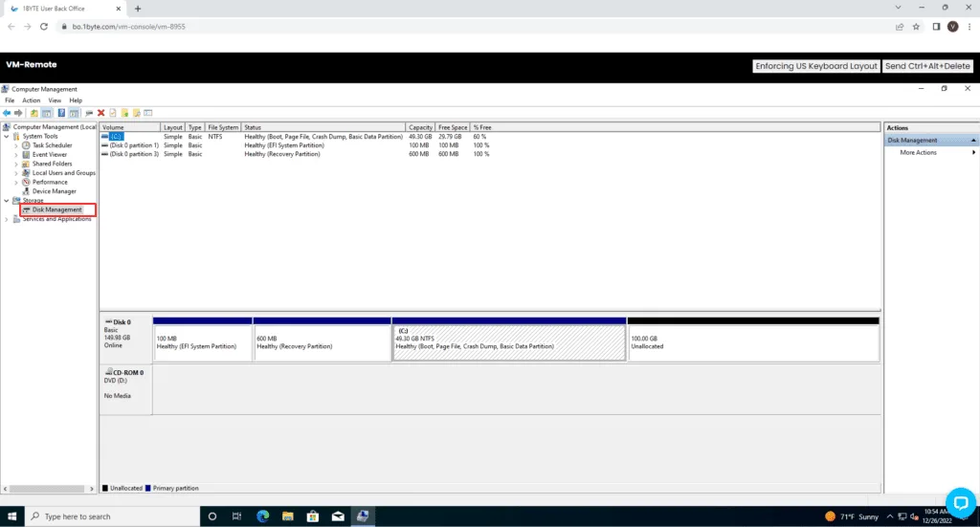Image resolution: width=980 pixels, height=527 pixels.
Task: Click the blue Help toolbar icon
Action: click(61, 113)
